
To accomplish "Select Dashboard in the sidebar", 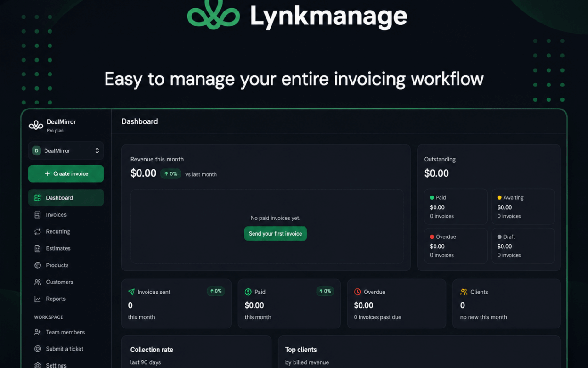I will 66,198.
